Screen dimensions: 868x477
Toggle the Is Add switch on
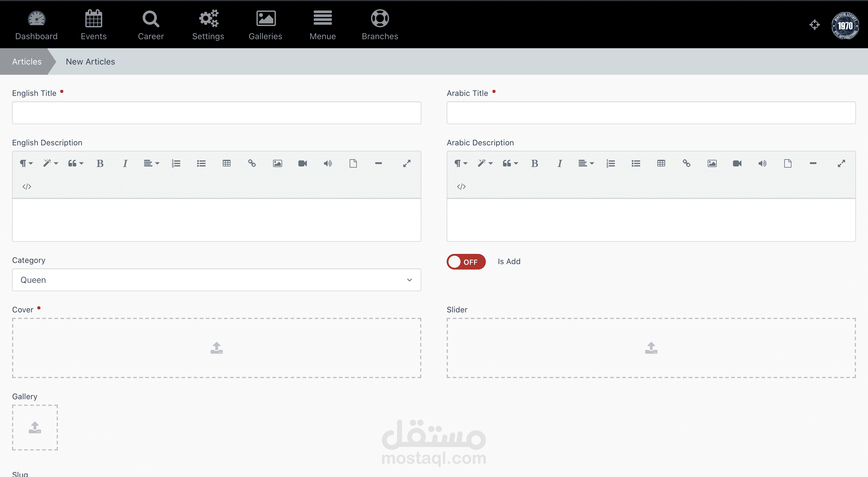tap(466, 262)
